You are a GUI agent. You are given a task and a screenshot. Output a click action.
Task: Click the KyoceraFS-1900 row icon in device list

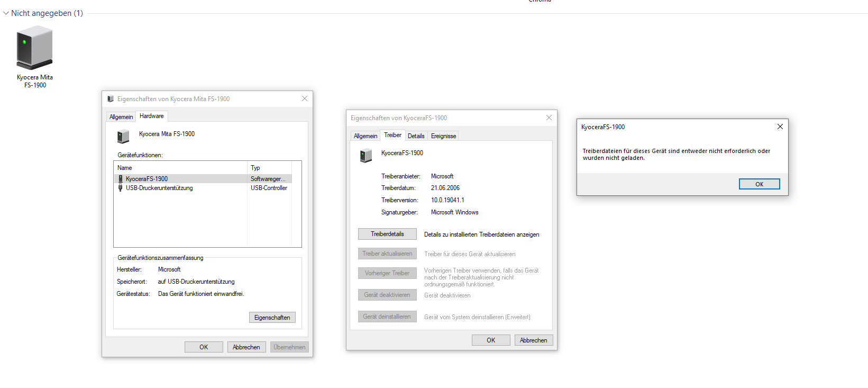pos(121,179)
